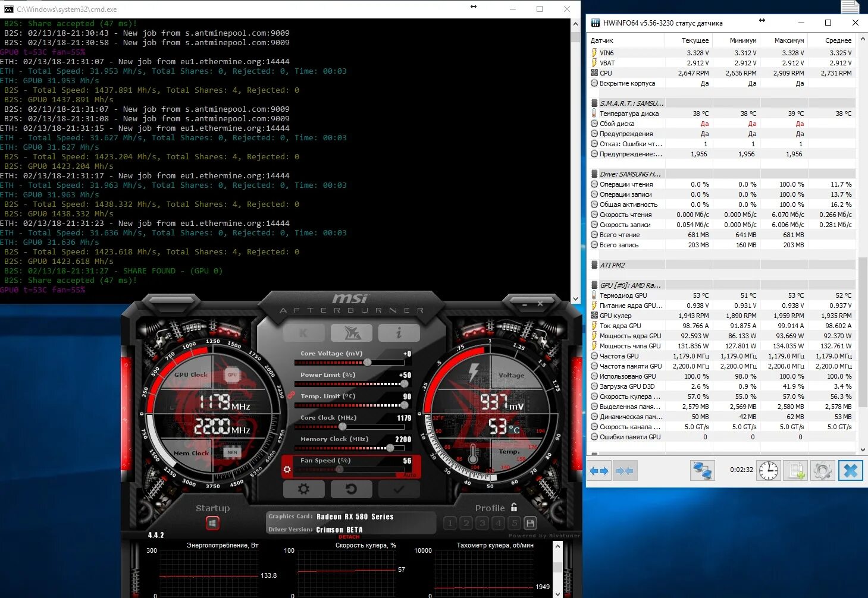Open Afterburner settings gear button
Image resolution: width=868 pixels, height=598 pixels.
[x=303, y=489]
